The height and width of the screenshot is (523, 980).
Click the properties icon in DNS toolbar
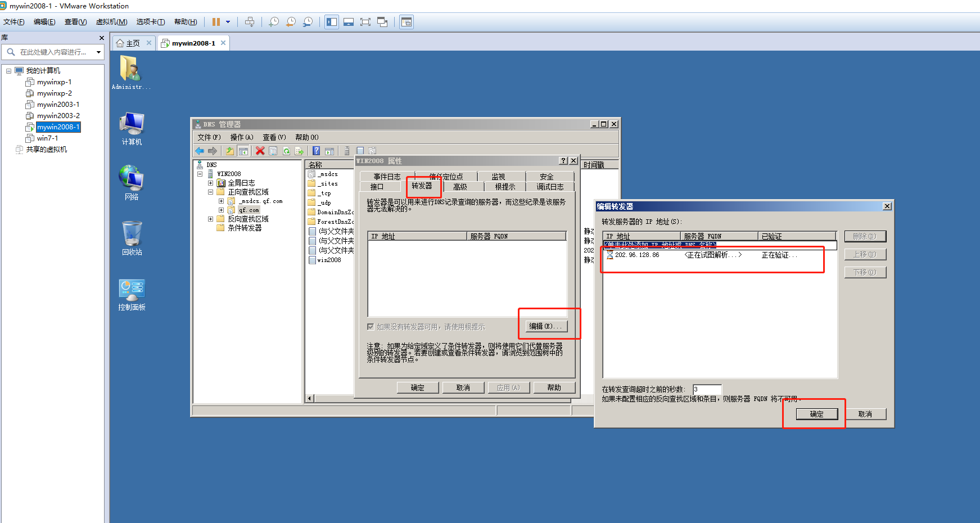(273, 151)
